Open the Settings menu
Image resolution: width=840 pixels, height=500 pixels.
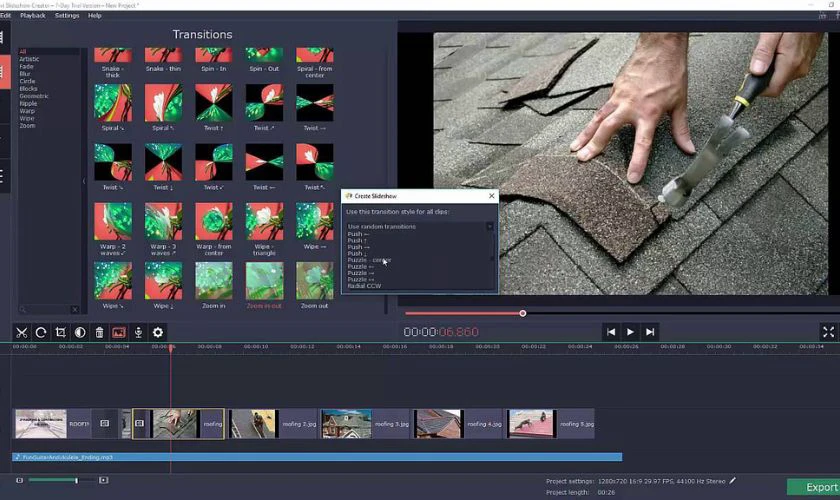pyautogui.click(x=67, y=16)
